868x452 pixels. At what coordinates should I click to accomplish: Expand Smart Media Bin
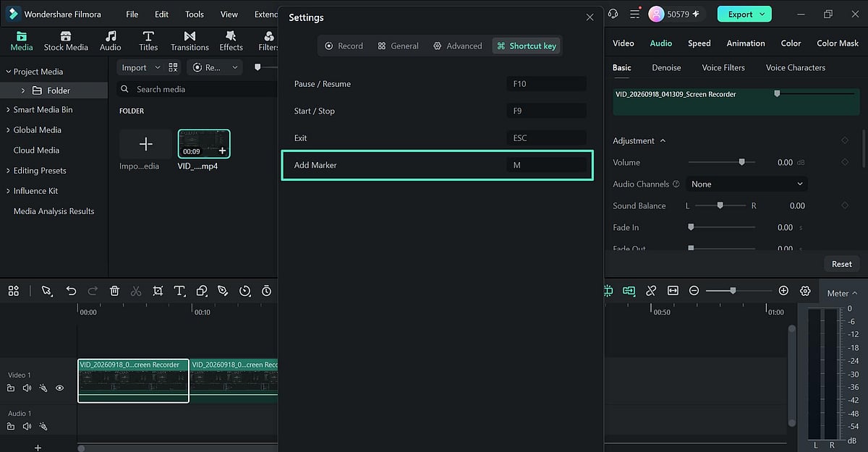(9, 110)
